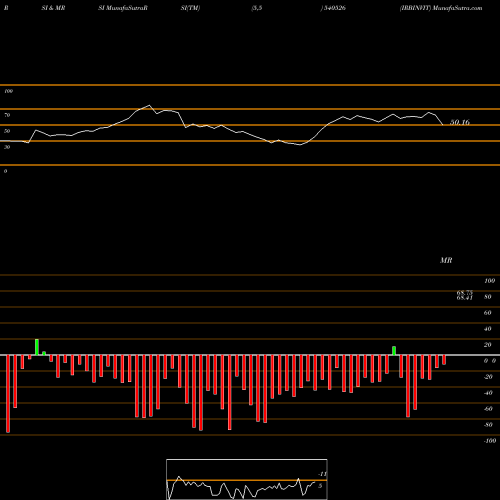The width and height of the screenshot is (500, 500).
Task: Click the tallest green bar in MR histogram
Action: click(x=37, y=347)
